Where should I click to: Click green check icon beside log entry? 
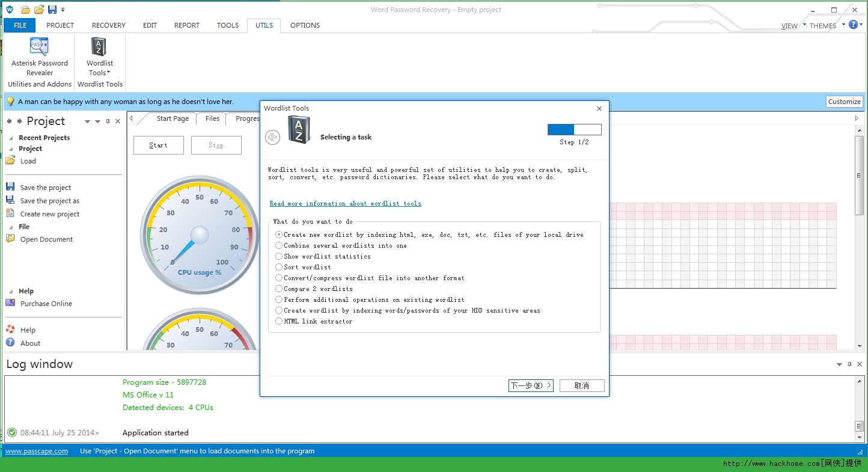(12, 432)
